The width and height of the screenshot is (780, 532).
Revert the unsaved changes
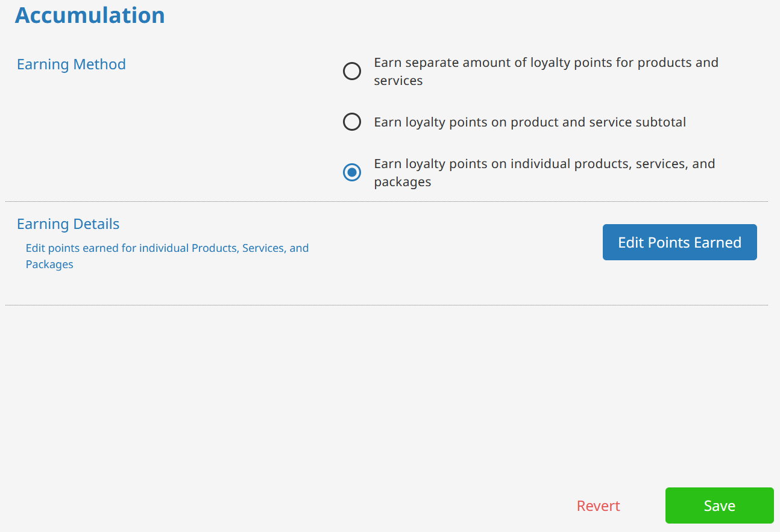pos(598,505)
